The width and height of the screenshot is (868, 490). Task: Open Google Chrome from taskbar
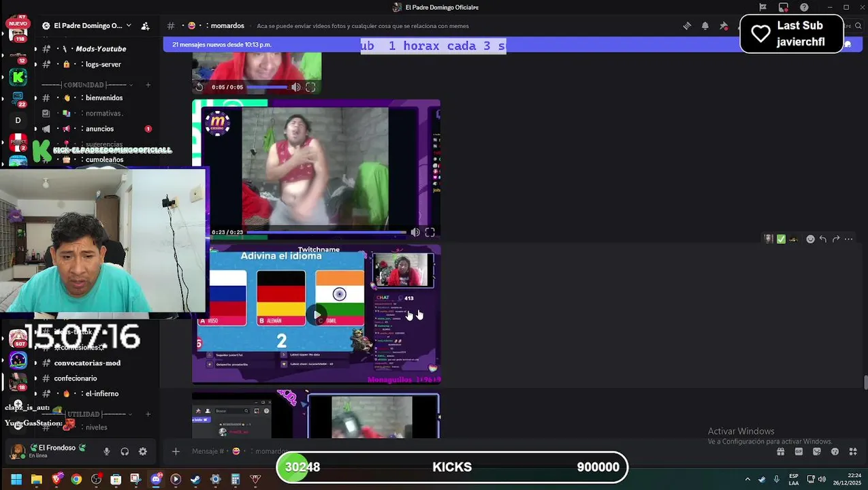point(76,479)
